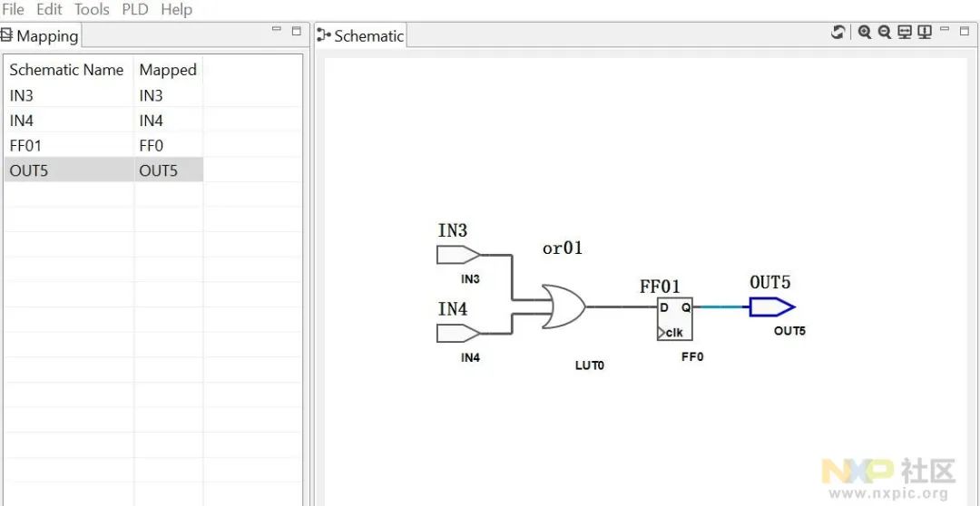Select the or01 OR gate symbol
Image resolution: width=980 pixels, height=506 pixels.
(563, 307)
